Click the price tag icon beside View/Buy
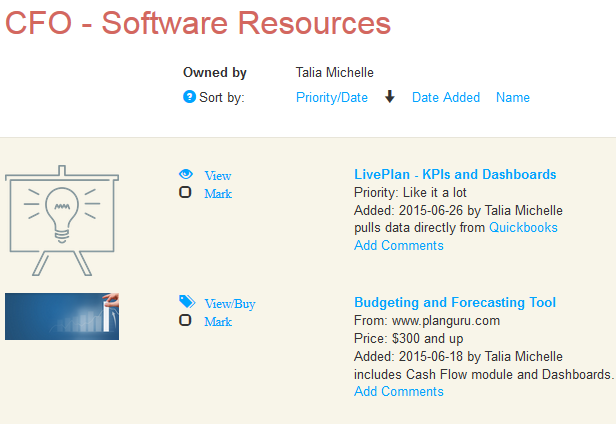 click(x=187, y=302)
